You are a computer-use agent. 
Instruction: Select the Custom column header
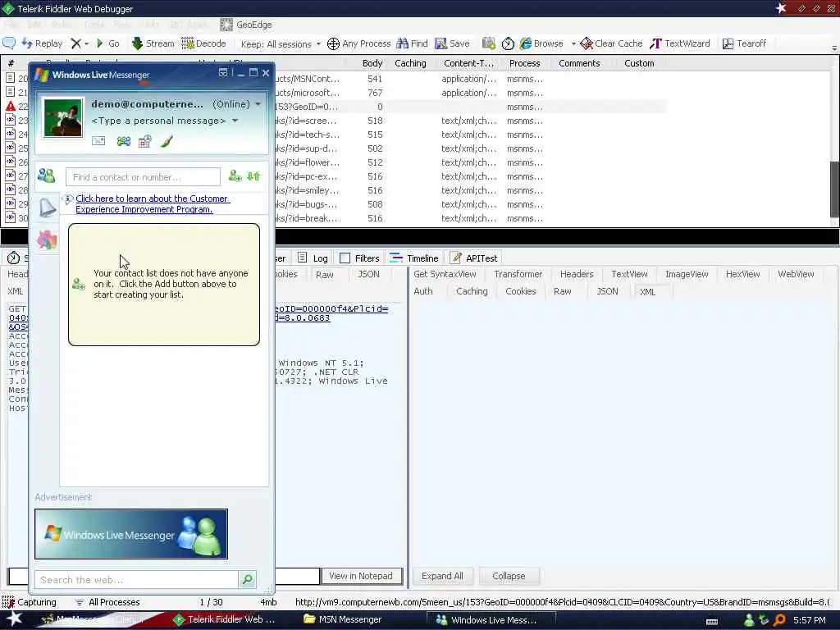tap(639, 63)
